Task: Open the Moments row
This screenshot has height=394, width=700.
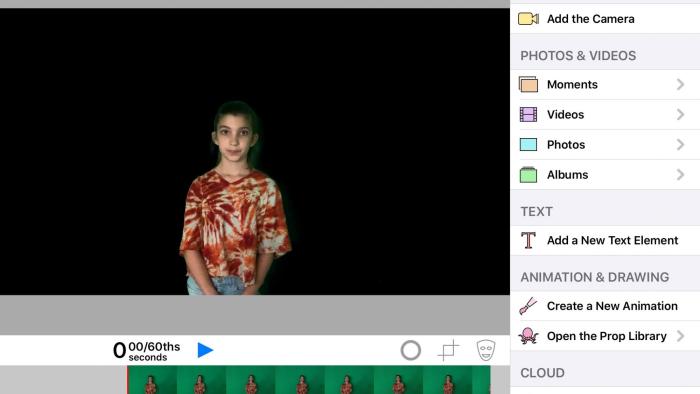Action: tap(605, 84)
